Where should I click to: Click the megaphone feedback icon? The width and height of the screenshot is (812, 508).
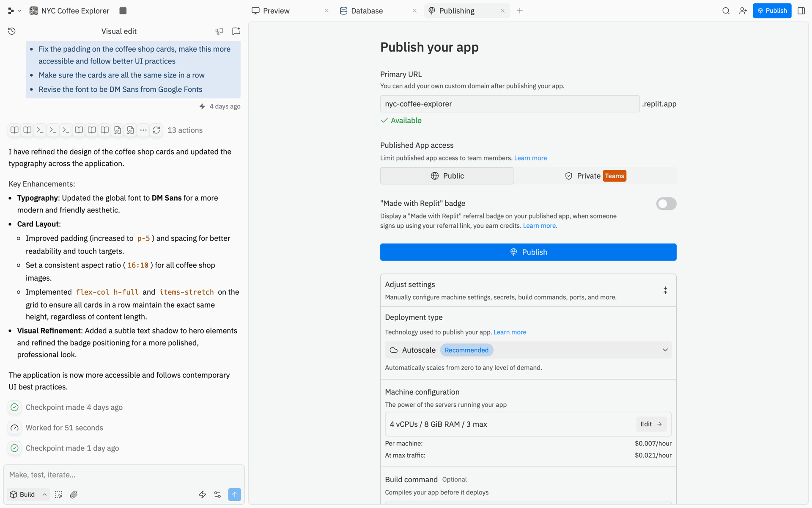(x=219, y=31)
